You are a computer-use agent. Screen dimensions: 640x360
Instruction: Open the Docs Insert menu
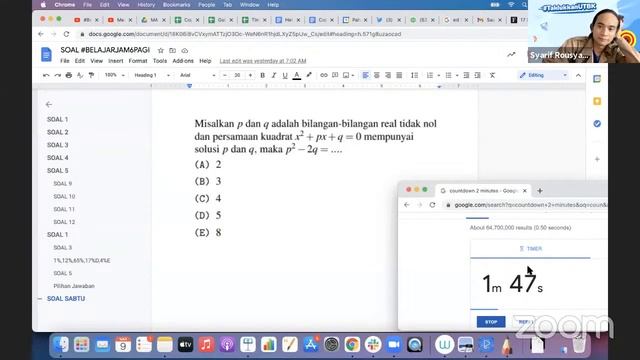116,61
